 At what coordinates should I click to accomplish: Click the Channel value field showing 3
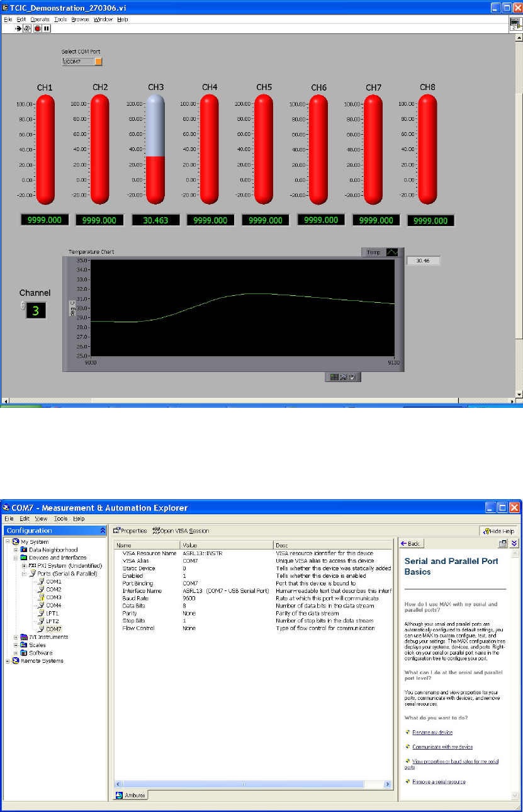[36, 310]
